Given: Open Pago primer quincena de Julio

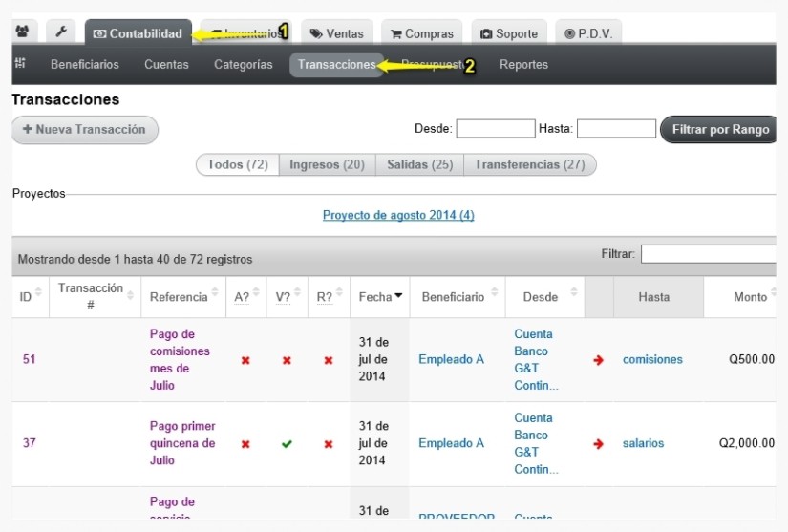Looking at the screenshot, I should point(182,443).
